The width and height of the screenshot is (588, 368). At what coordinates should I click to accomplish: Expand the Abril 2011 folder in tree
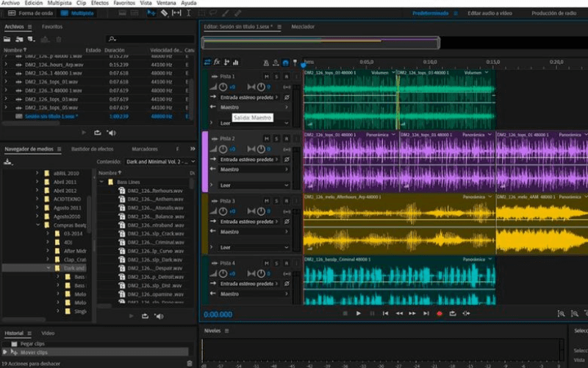coord(37,181)
